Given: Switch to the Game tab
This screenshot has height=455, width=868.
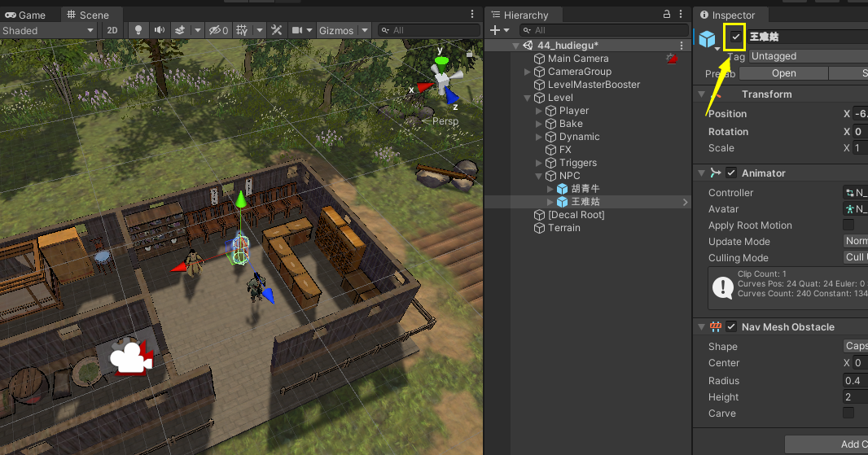Looking at the screenshot, I should pyautogui.click(x=25, y=15).
